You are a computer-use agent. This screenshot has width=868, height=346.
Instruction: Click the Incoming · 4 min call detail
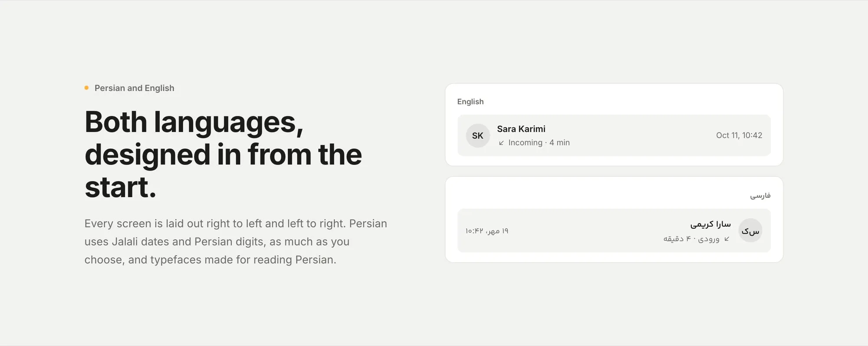[x=539, y=143]
